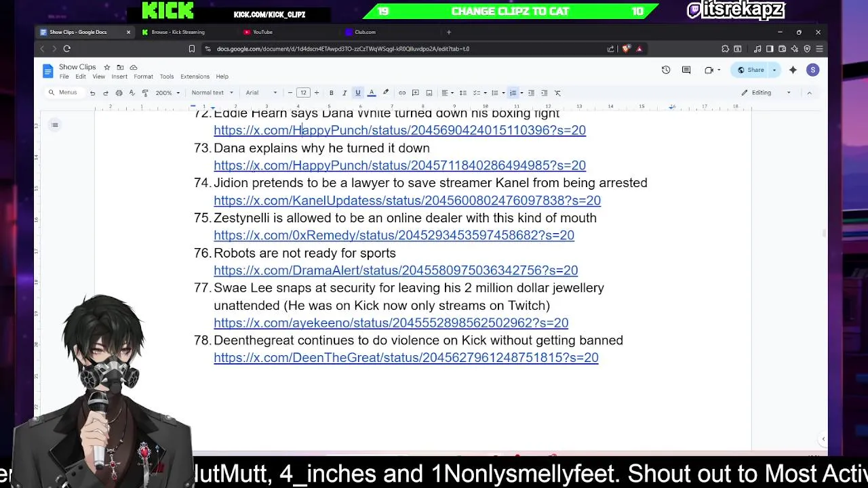This screenshot has width=868, height=488.
Task: Open the Help menu
Action: pyautogui.click(x=222, y=77)
